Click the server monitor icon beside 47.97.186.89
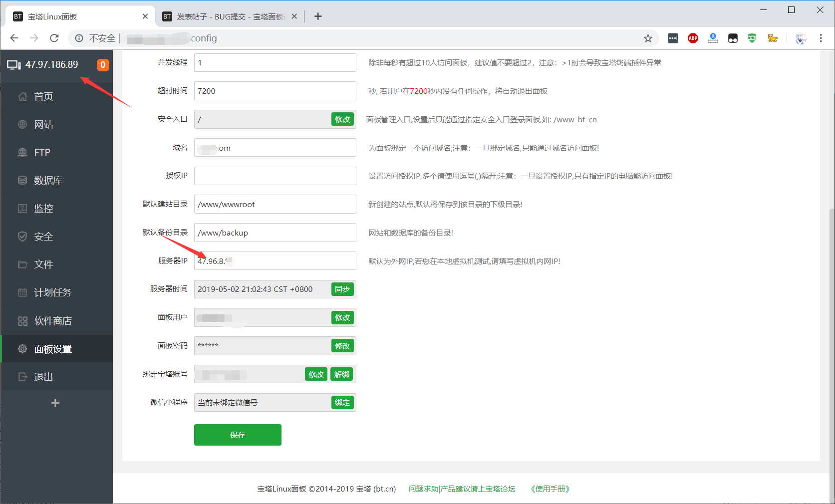835x504 pixels. pyautogui.click(x=13, y=65)
